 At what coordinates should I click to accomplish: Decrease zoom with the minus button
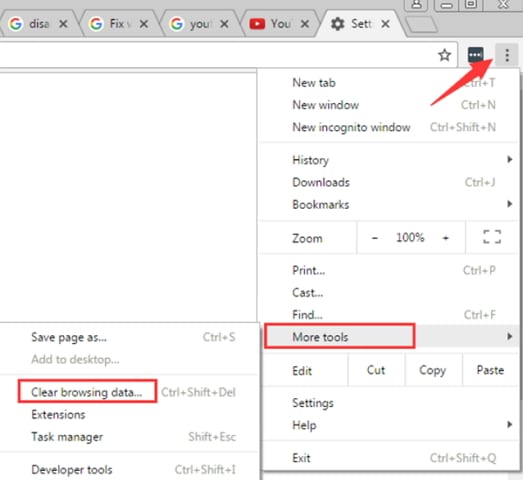[375, 238]
